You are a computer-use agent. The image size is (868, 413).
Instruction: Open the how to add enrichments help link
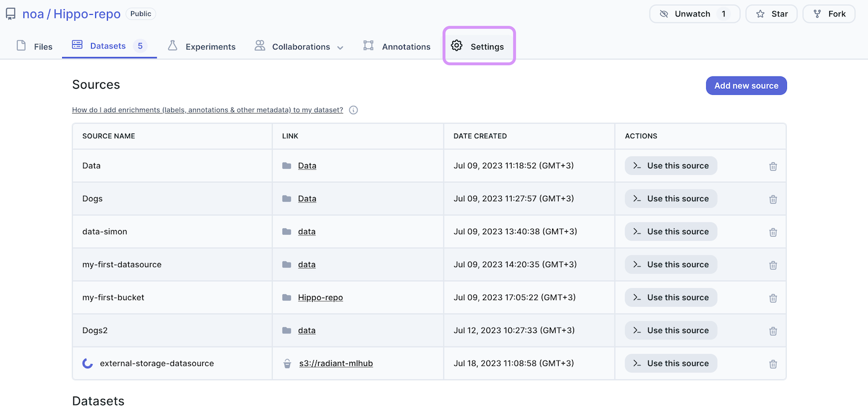(x=208, y=110)
